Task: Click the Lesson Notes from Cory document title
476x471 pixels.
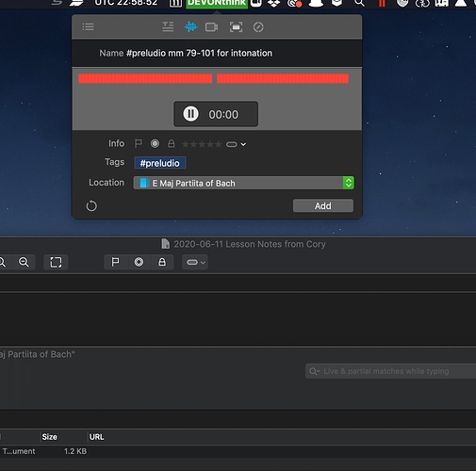Action: pyautogui.click(x=250, y=244)
